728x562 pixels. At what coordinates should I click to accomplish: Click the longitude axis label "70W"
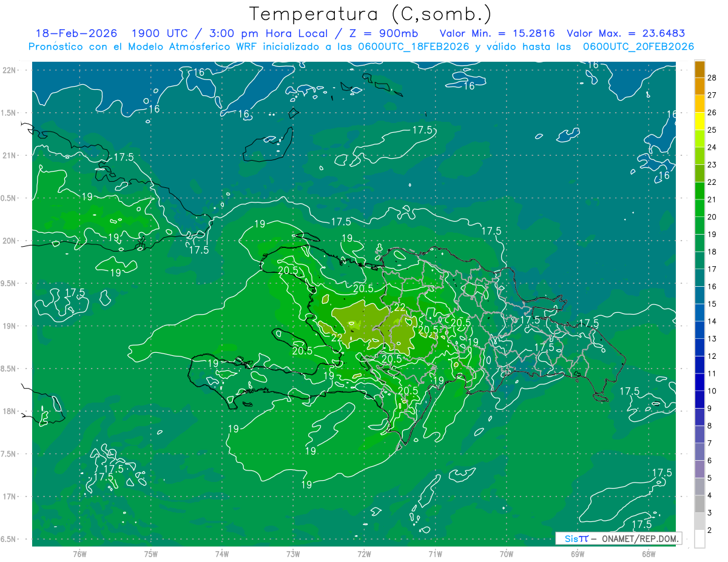click(x=507, y=554)
